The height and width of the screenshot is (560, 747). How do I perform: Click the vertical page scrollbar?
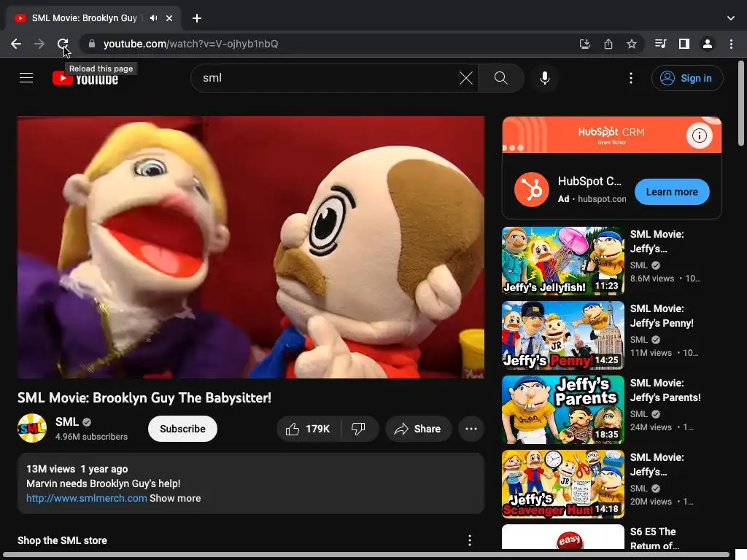(x=741, y=103)
